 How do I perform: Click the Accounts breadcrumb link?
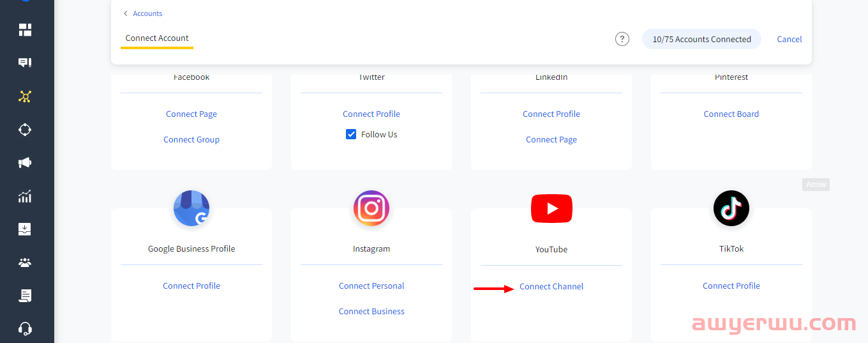pyautogui.click(x=147, y=13)
